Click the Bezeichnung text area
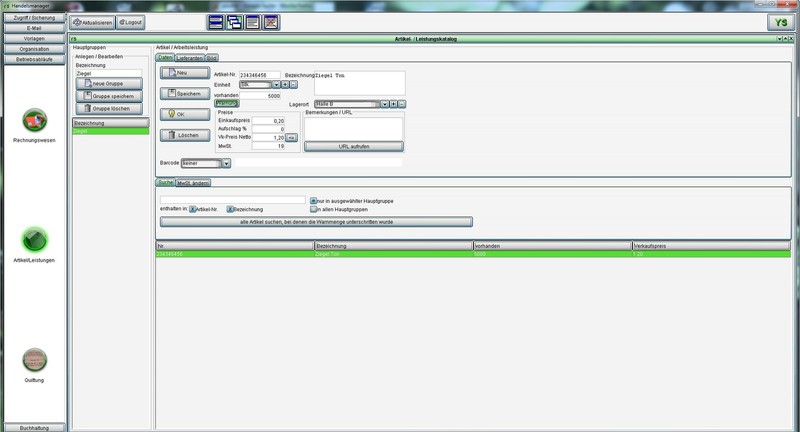Viewport: 800px width, 432px height. point(360,83)
